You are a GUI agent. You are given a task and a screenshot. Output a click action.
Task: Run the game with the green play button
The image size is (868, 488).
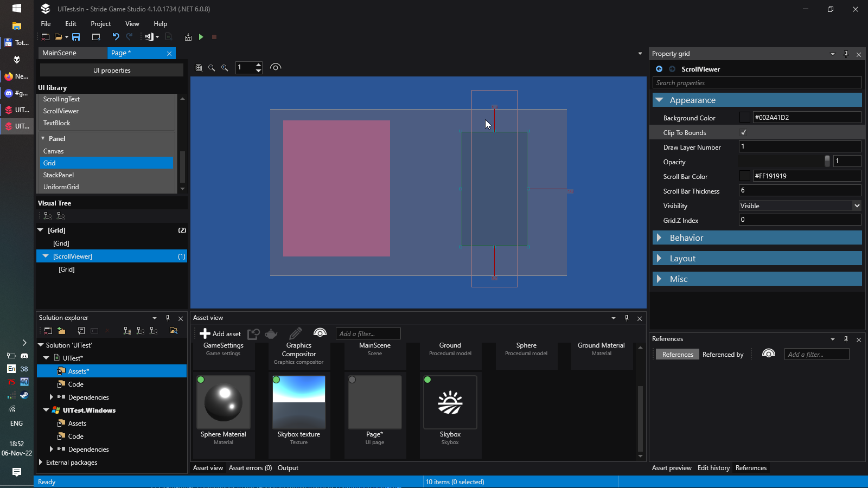click(x=201, y=37)
